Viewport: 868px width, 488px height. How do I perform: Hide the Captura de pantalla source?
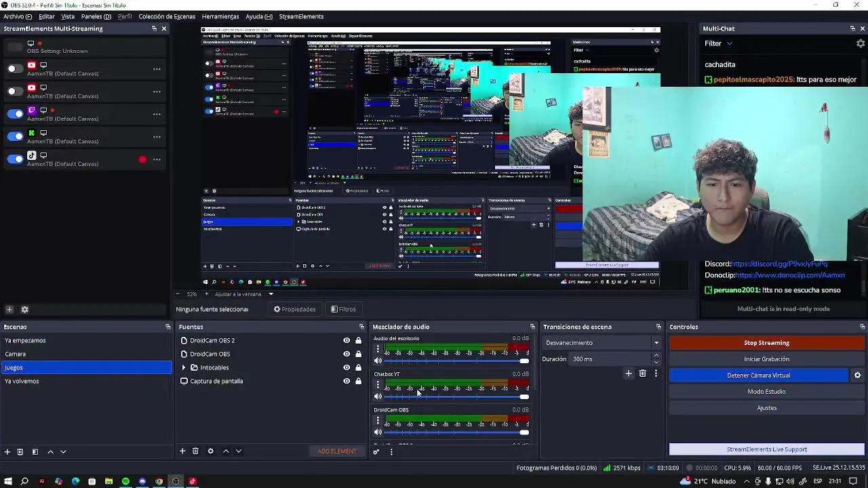coord(347,381)
